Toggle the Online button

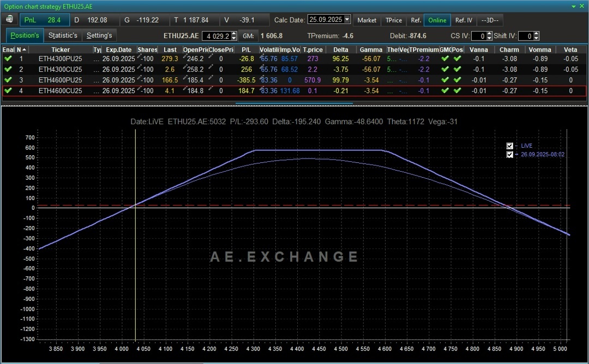[437, 20]
